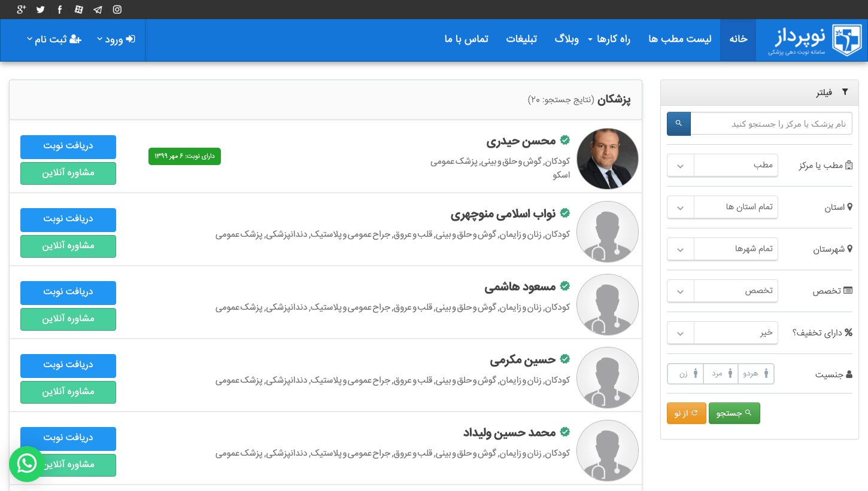Click مشاوره آنلاین for مسعود هاشمی
Viewport: 868px width, 491px height.
(x=68, y=319)
